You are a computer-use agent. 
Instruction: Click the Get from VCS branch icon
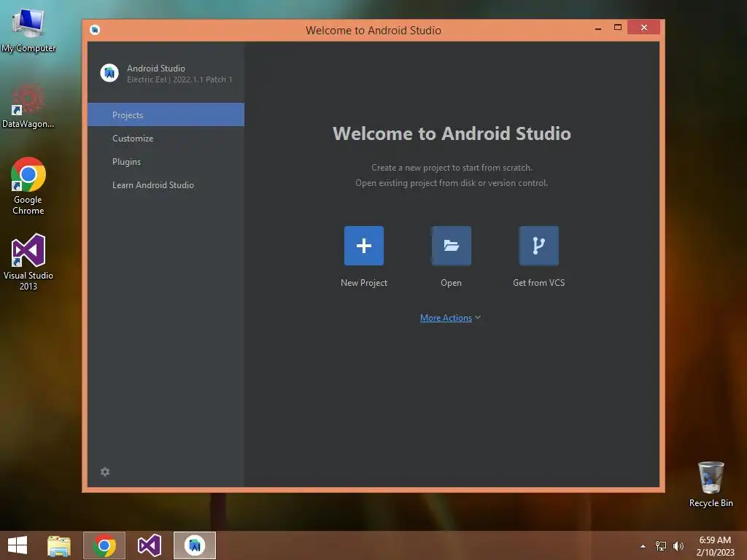coord(539,246)
